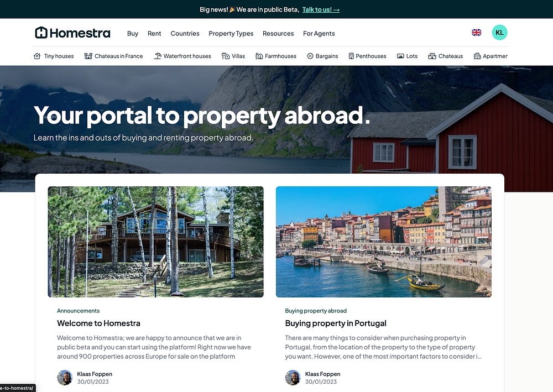Expand the Resources menu
553x392 pixels.
point(278,34)
